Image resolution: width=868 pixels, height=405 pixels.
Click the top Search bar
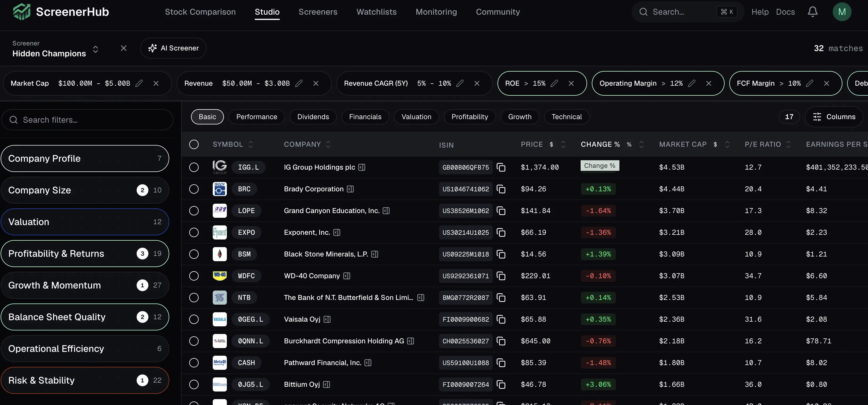(687, 12)
